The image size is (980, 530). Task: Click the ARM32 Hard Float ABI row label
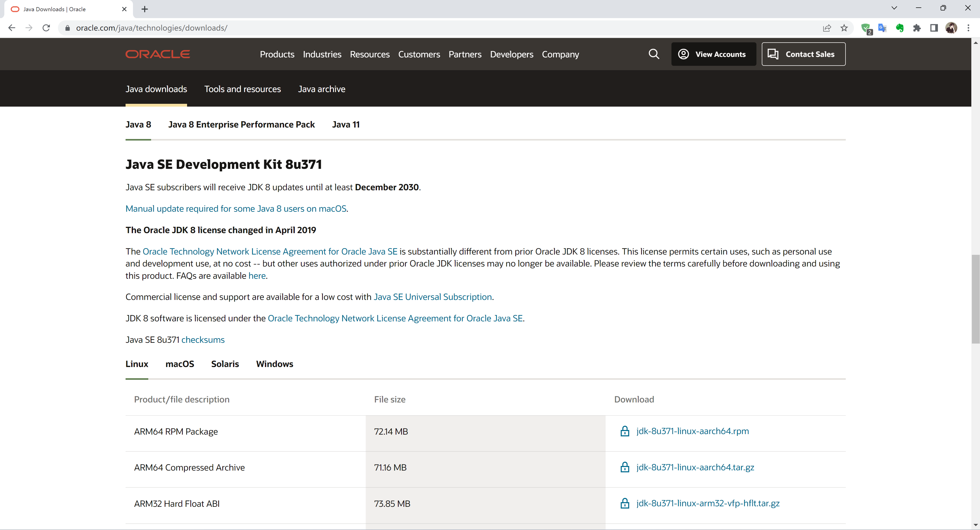pyautogui.click(x=177, y=504)
